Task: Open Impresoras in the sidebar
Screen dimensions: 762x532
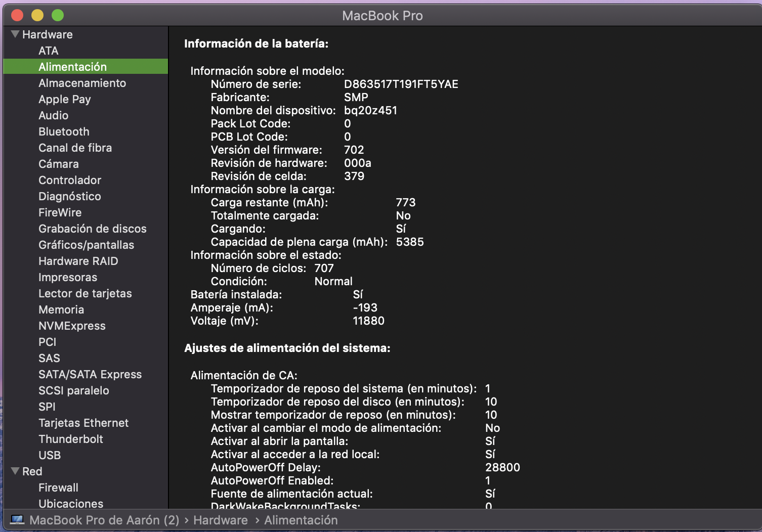Action: [68, 277]
